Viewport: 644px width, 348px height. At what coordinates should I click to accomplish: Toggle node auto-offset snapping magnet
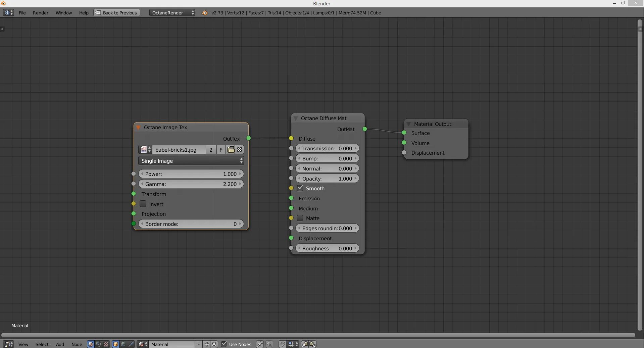coord(282,344)
